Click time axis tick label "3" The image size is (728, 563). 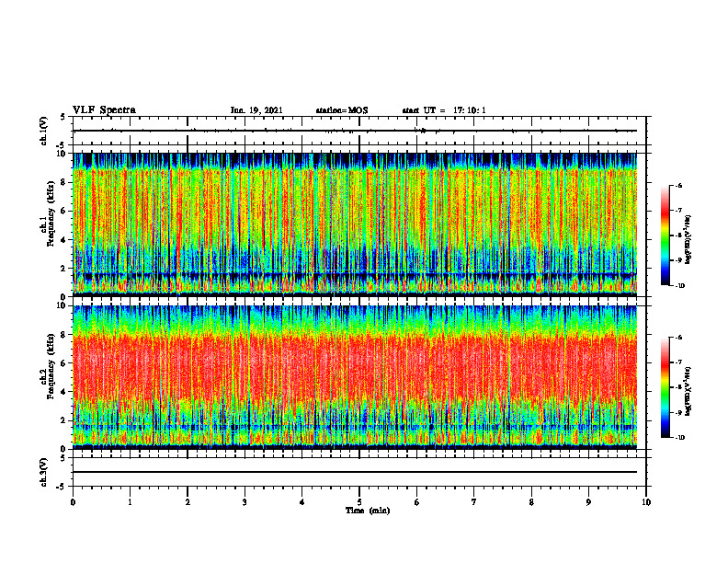click(x=245, y=502)
